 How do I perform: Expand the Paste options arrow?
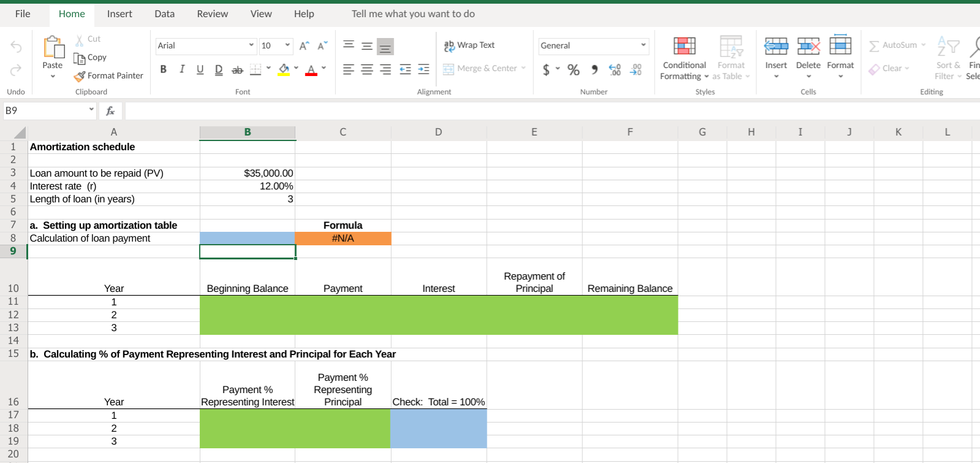coord(53,77)
